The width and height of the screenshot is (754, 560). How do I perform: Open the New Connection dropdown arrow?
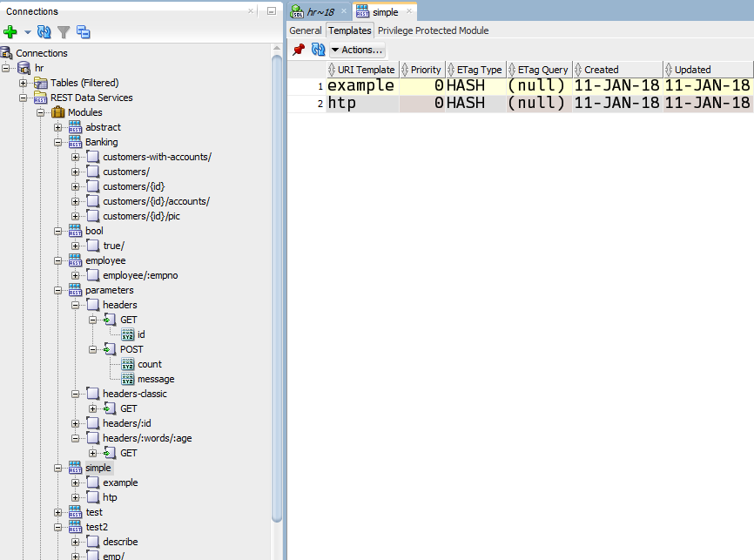pyautogui.click(x=27, y=33)
